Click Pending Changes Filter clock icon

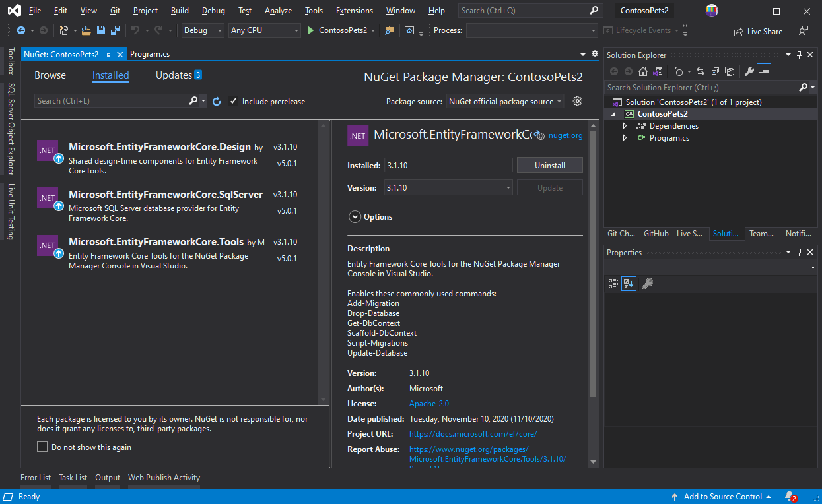pyautogui.click(x=678, y=71)
